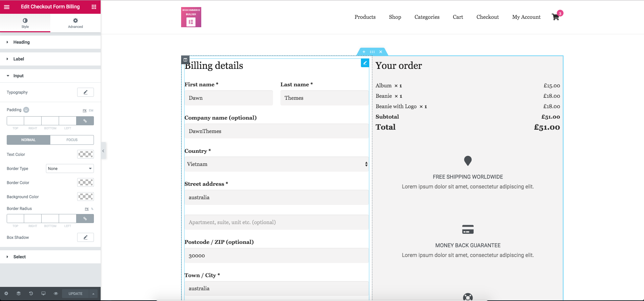Open the Navigator layers icon

(x=18, y=293)
